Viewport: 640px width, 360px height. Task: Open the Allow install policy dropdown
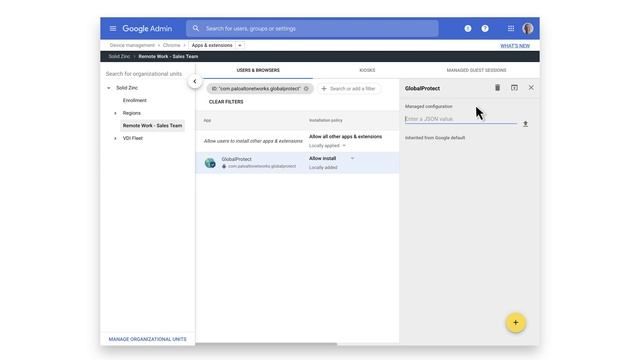pos(352,158)
